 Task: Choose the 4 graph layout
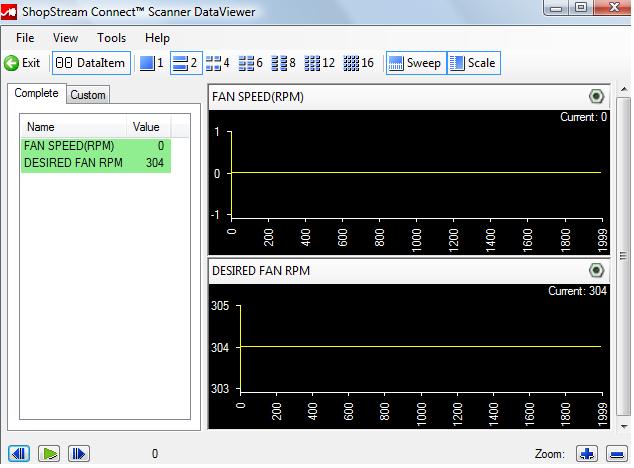pyautogui.click(x=218, y=63)
